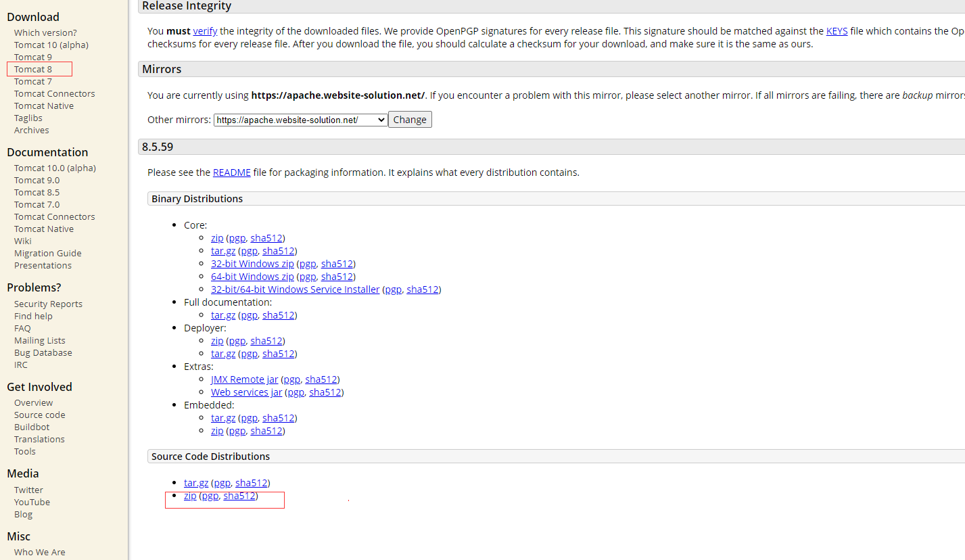Open the Mailing Lists page
Screen dimensions: 965x560
click(40, 340)
